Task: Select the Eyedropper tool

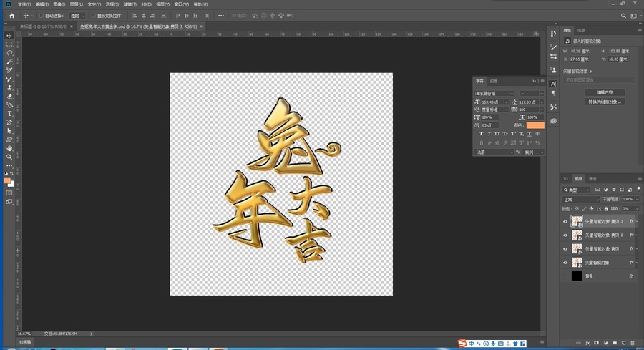Action: pyautogui.click(x=9, y=70)
